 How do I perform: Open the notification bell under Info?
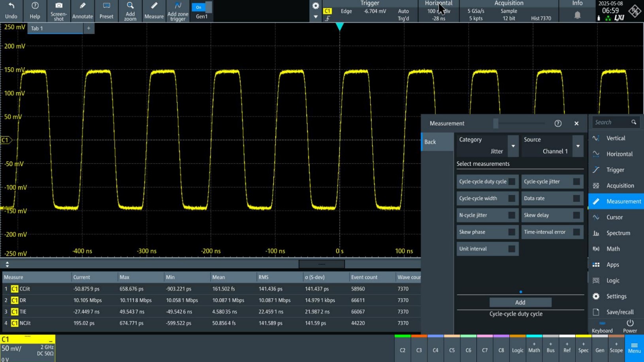point(577,15)
